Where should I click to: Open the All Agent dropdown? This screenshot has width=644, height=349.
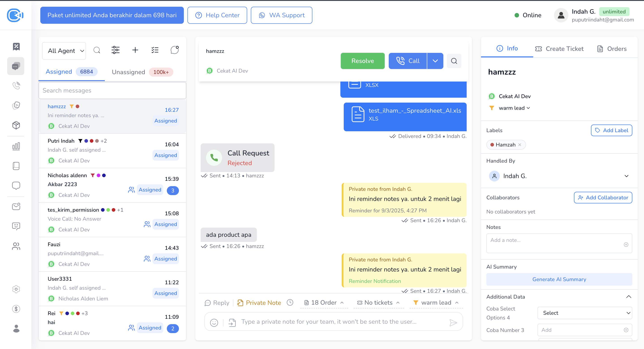coord(64,51)
